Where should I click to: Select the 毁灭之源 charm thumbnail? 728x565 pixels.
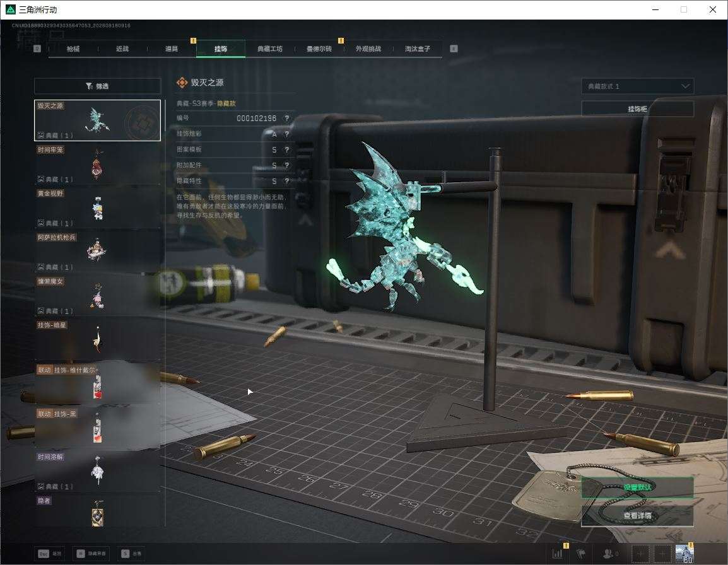(98, 120)
